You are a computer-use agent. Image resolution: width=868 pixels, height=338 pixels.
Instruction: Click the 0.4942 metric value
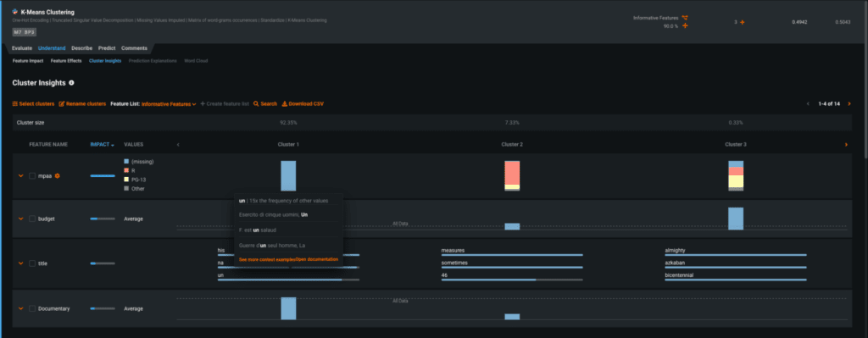coord(800,22)
